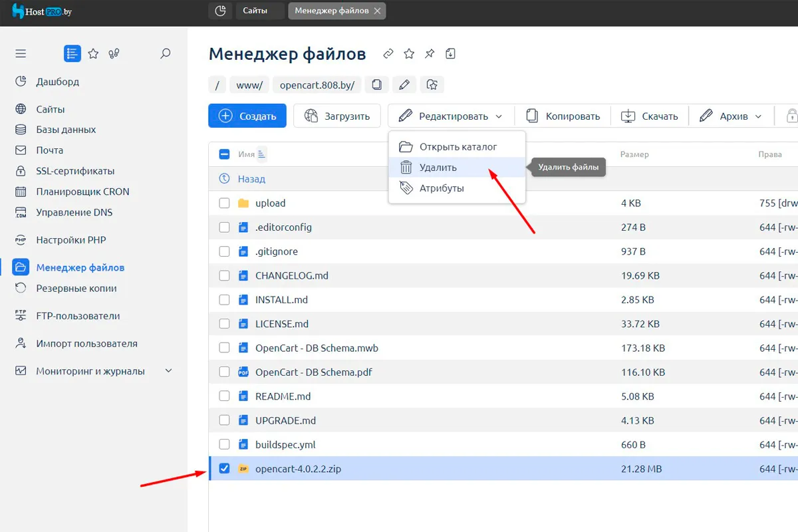Select Удалить from the dropdown menu
The width and height of the screenshot is (798, 532).
pos(438,168)
